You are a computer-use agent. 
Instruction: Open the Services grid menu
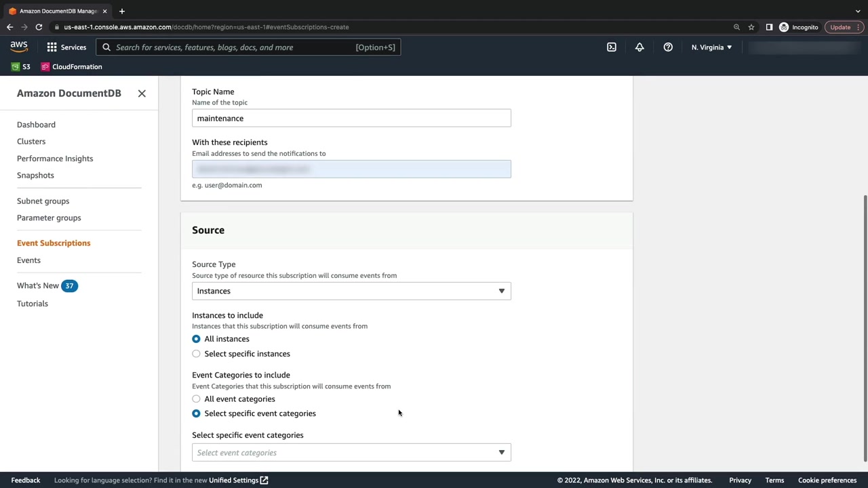pos(66,47)
